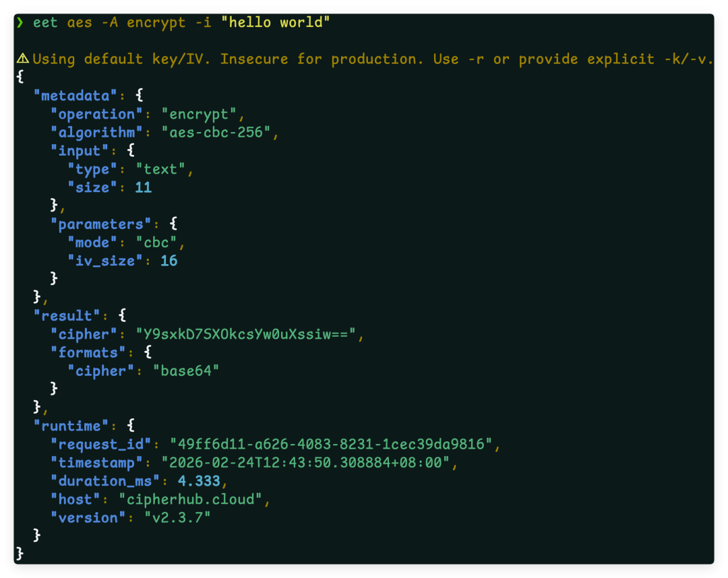Click the yellow warning triangle icon

point(23,59)
